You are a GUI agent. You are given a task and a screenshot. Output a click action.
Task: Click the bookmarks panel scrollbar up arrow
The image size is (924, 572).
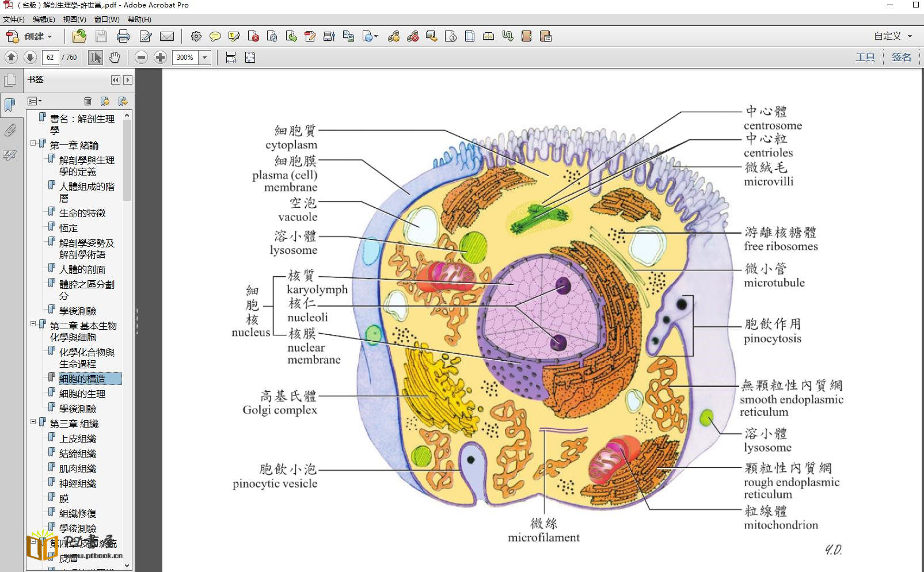pyautogui.click(x=127, y=115)
